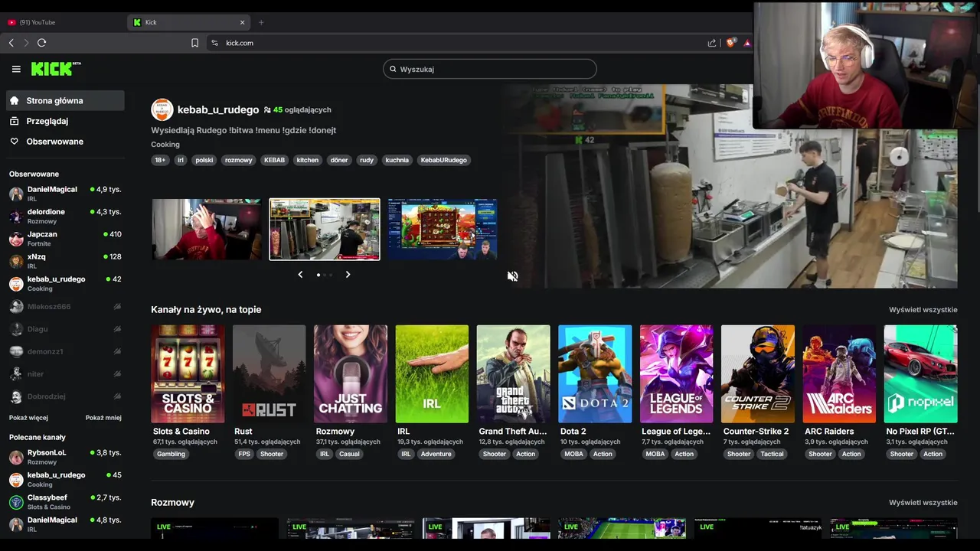Click the Wyszukaj search field

click(489, 69)
